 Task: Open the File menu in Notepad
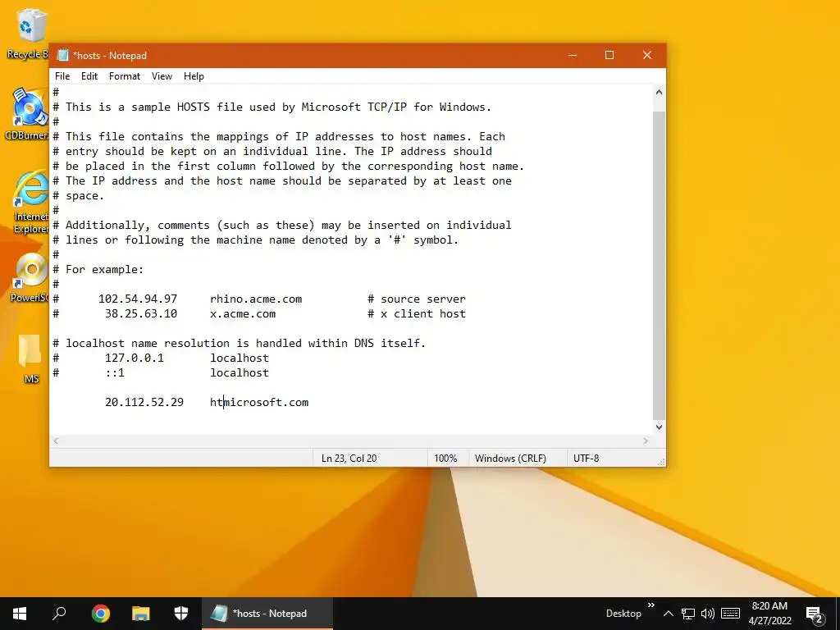pos(62,76)
